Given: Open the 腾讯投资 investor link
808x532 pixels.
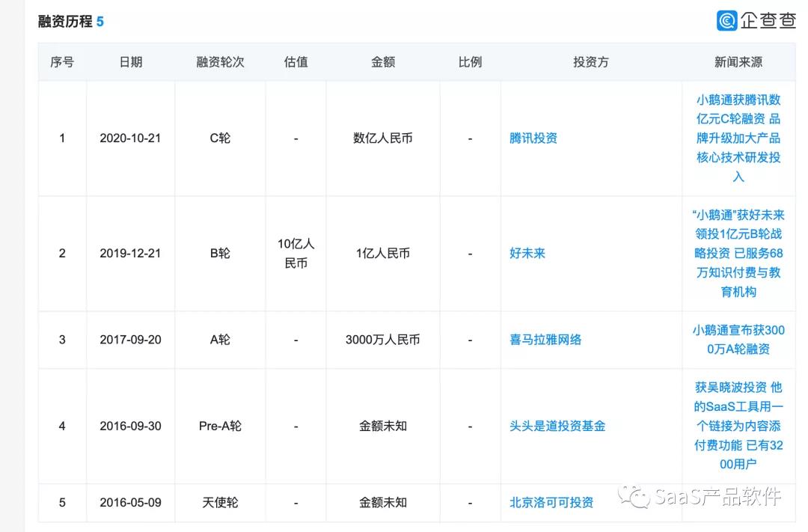Looking at the screenshot, I should 533,138.
